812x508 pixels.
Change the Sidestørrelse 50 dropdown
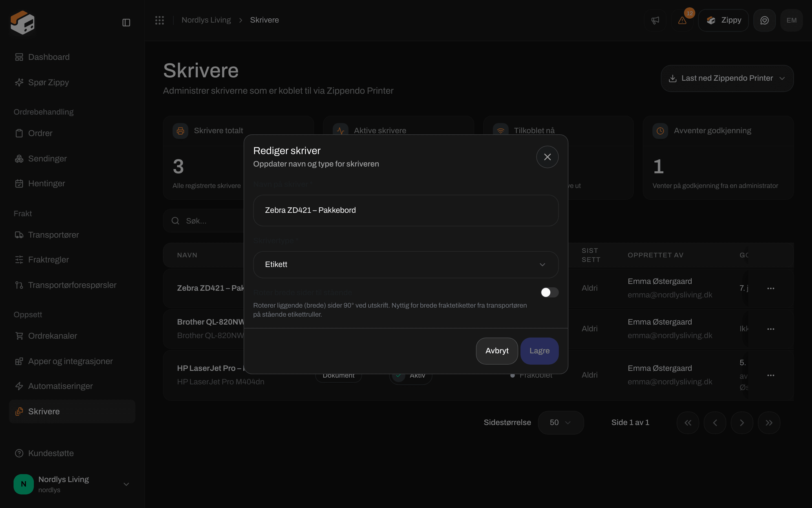tap(561, 423)
